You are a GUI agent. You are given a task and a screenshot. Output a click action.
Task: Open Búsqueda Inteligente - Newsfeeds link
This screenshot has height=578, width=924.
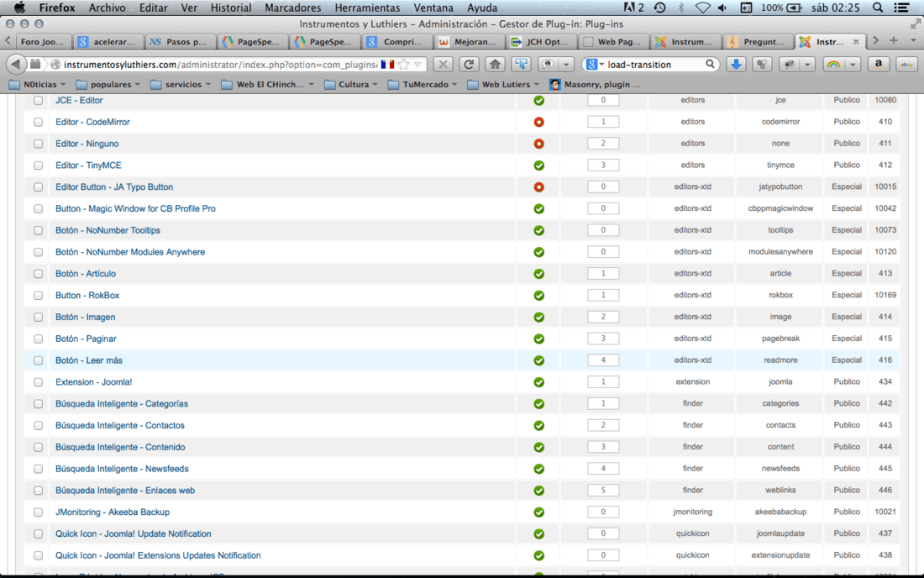pos(122,469)
